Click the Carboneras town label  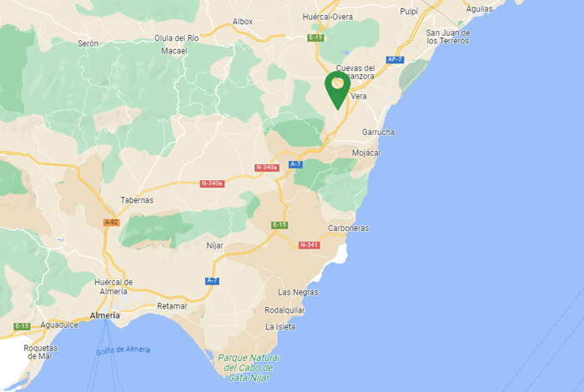(x=348, y=229)
